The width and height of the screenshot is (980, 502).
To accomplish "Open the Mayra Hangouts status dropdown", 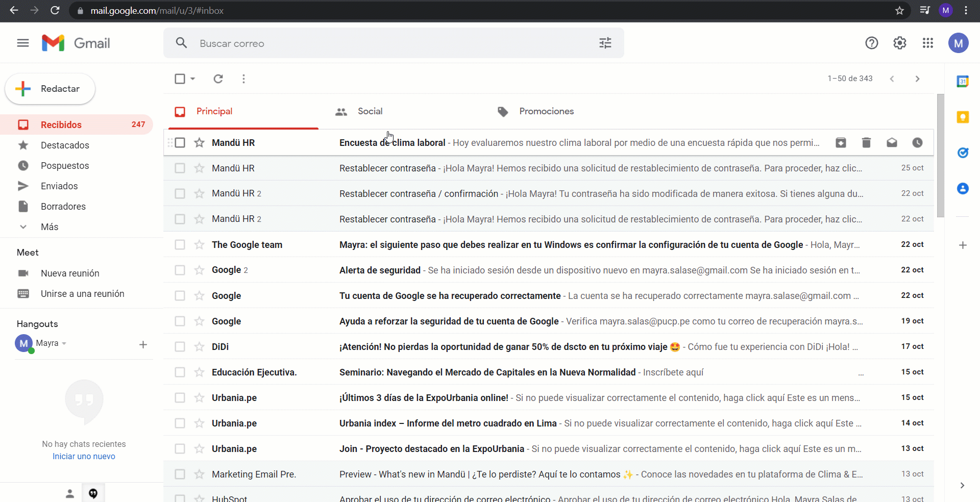I will click(x=64, y=344).
